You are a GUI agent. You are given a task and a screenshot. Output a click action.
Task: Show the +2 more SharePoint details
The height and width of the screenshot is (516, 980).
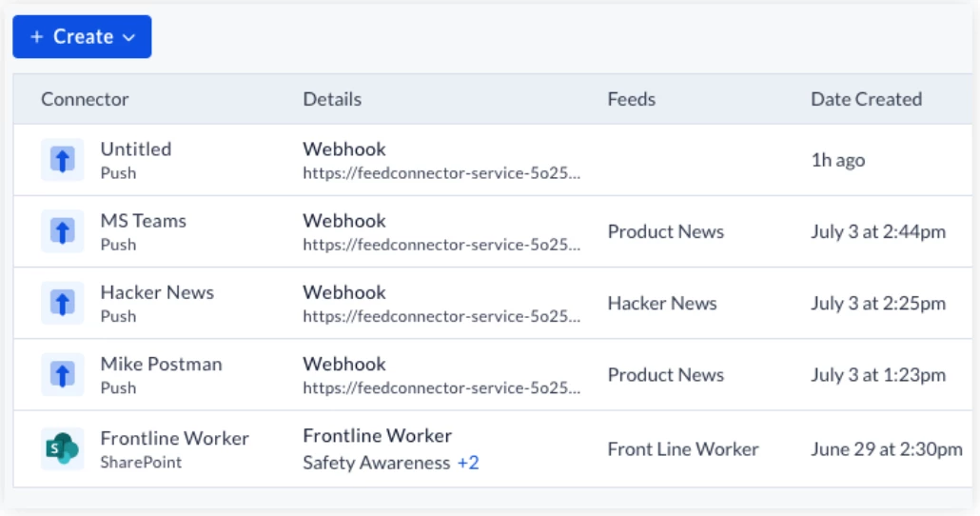[468, 463]
